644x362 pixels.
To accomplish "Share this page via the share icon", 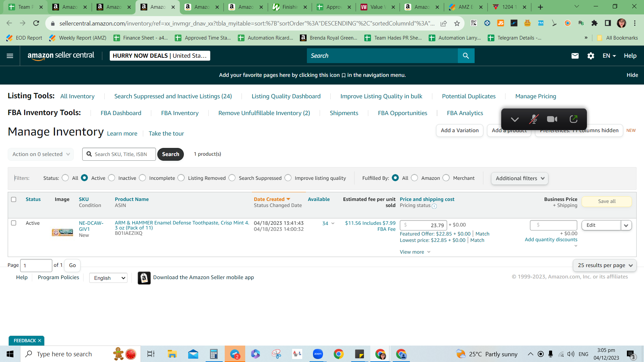I will tap(443, 23).
